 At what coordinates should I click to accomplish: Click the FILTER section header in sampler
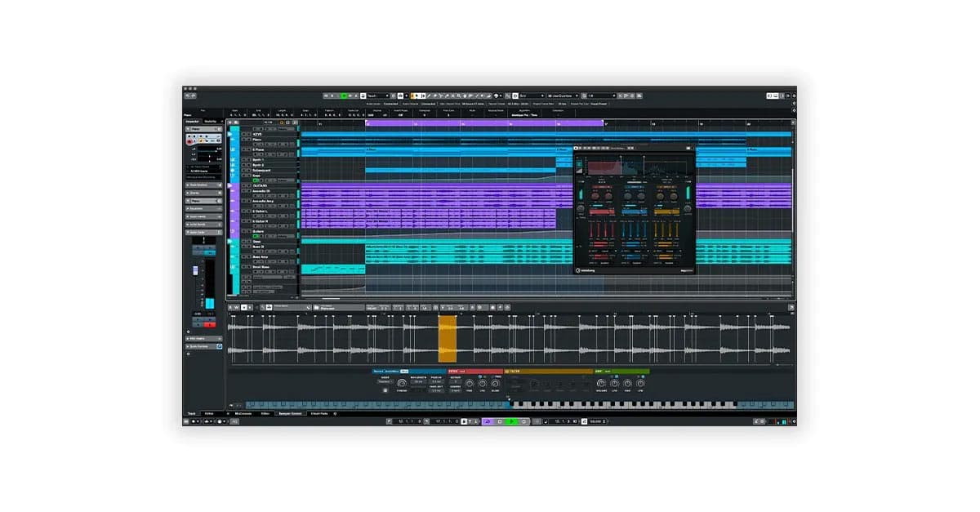point(549,371)
